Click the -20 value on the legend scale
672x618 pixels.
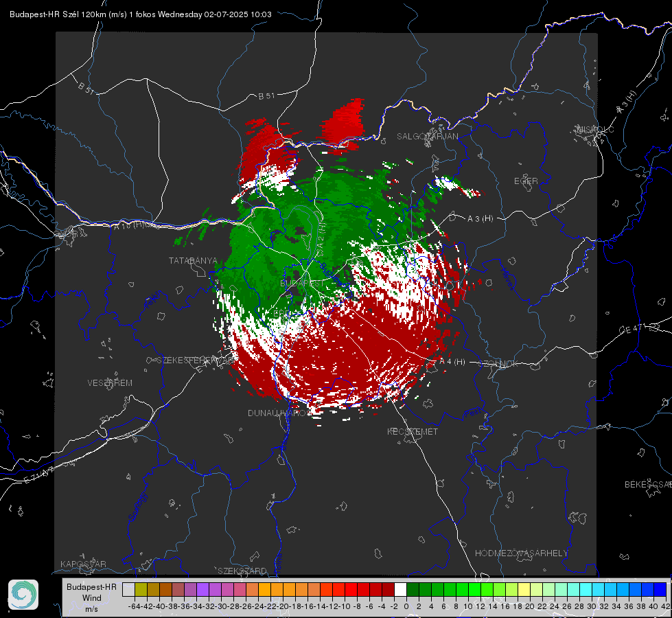click(x=283, y=606)
